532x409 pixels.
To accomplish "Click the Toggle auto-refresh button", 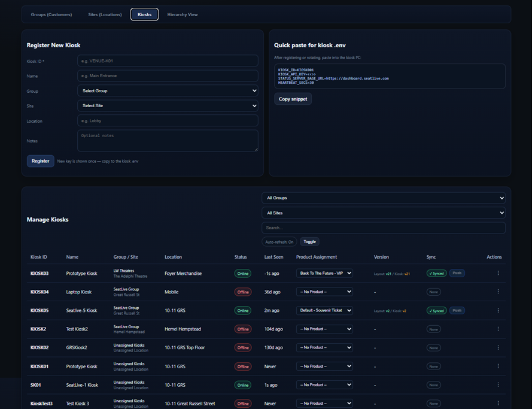I will [309, 242].
